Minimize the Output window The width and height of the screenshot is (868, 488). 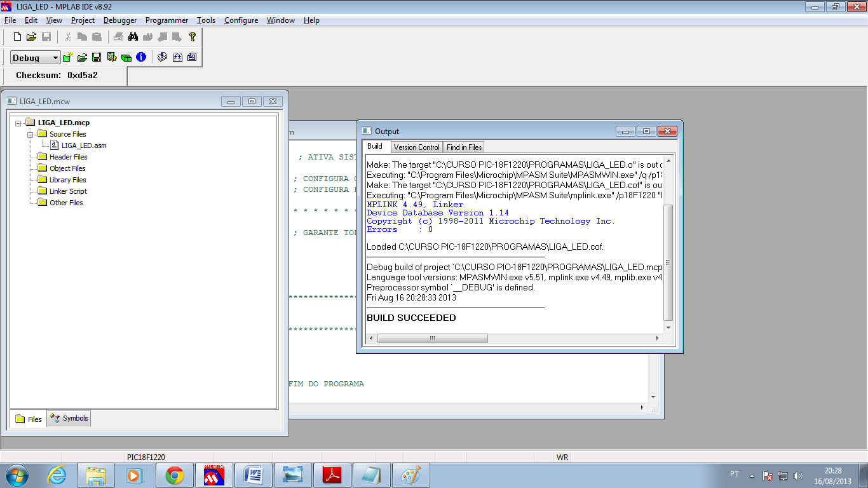coord(626,131)
